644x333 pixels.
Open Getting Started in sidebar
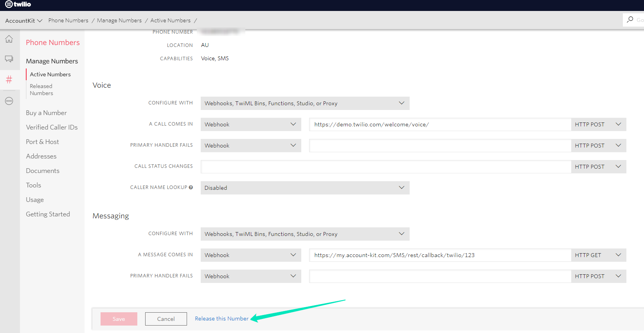(48, 214)
